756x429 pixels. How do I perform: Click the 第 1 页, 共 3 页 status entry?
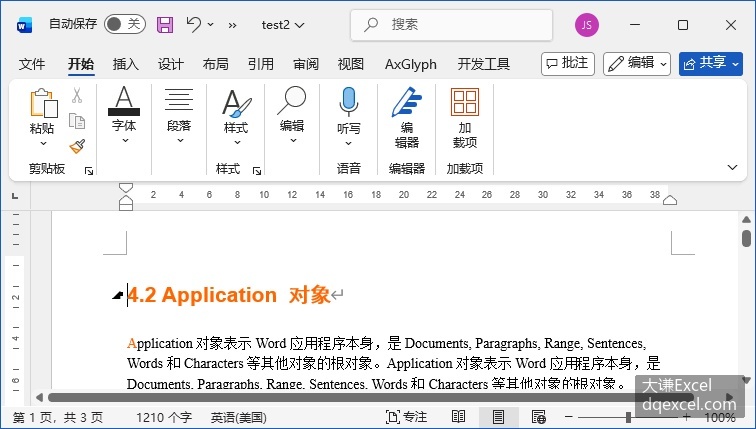tap(57, 417)
